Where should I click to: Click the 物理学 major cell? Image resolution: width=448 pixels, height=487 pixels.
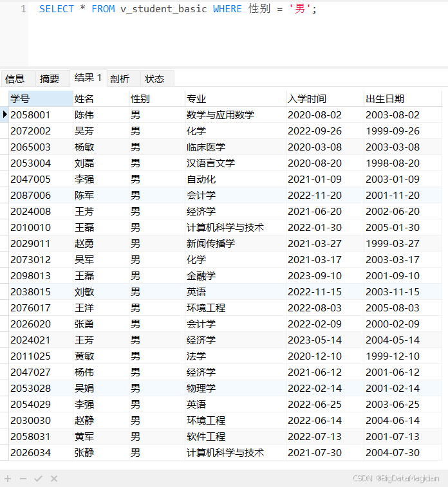pos(235,388)
